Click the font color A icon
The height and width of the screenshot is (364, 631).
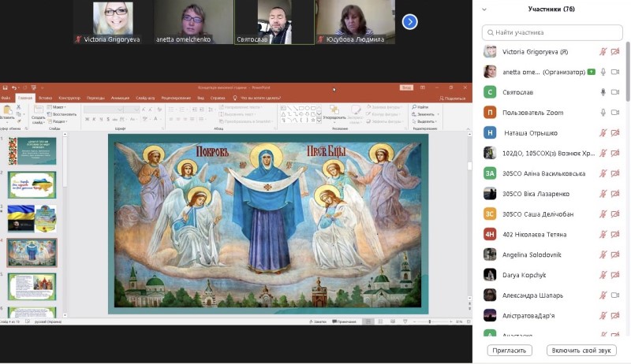point(155,119)
